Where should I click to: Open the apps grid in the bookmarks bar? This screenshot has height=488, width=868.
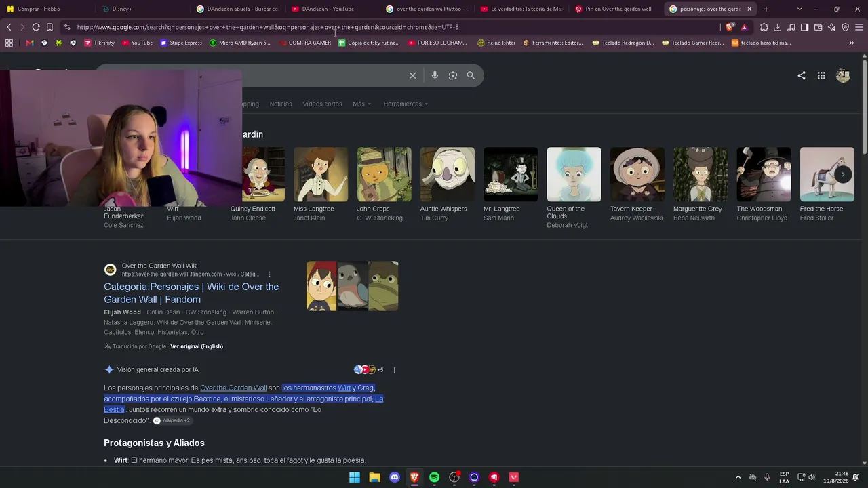[9, 43]
